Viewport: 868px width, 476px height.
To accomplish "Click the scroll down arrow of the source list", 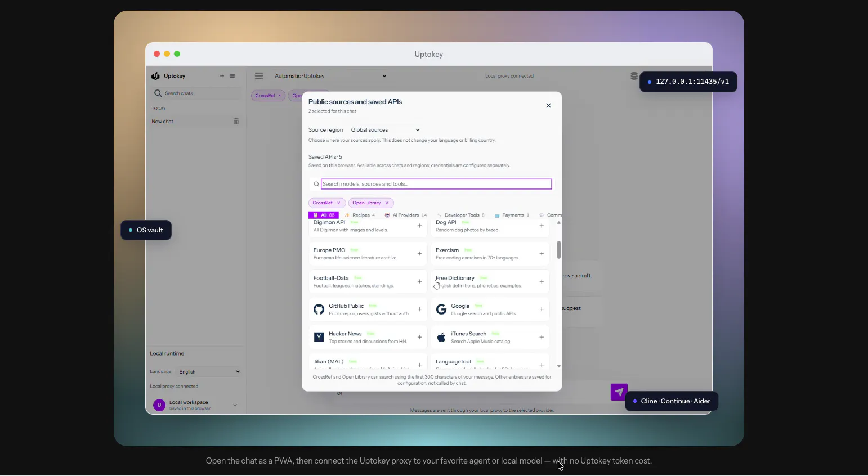I will point(559,366).
